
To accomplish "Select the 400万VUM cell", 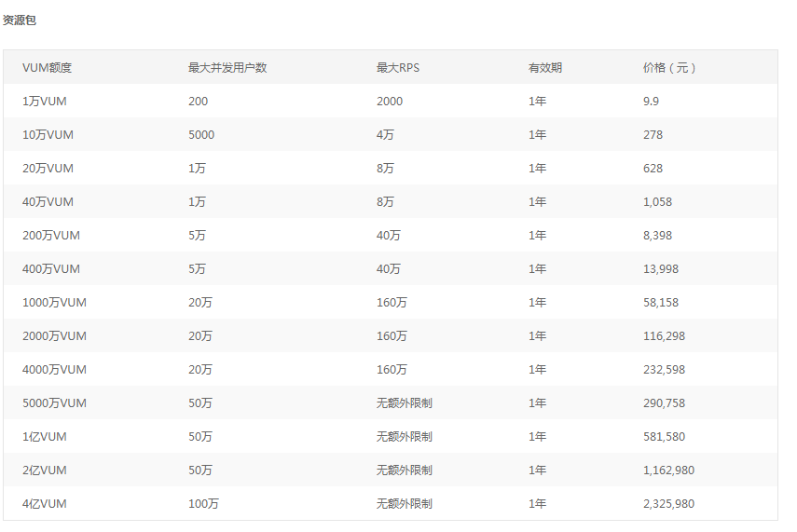I will tap(51, 268).
